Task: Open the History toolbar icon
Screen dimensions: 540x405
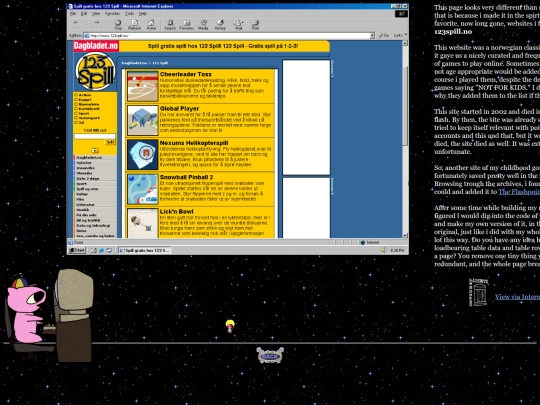Action: (220, 23)
